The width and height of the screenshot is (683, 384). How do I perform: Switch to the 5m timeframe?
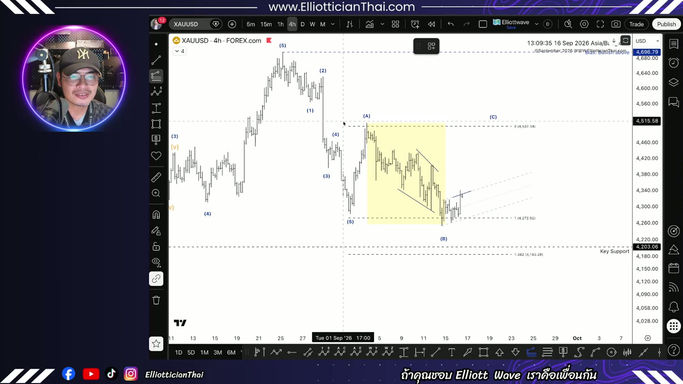[251, 24]
